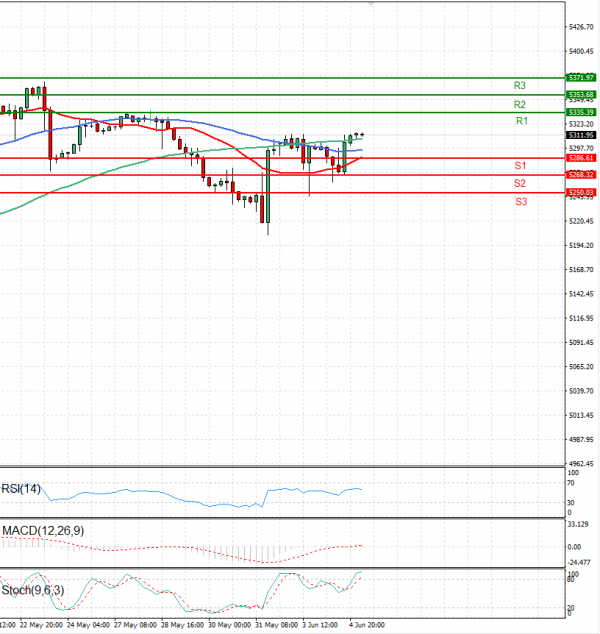Click the 5039.70 price axis value
The image size is (600, 634).
click(x=581, y=391)
